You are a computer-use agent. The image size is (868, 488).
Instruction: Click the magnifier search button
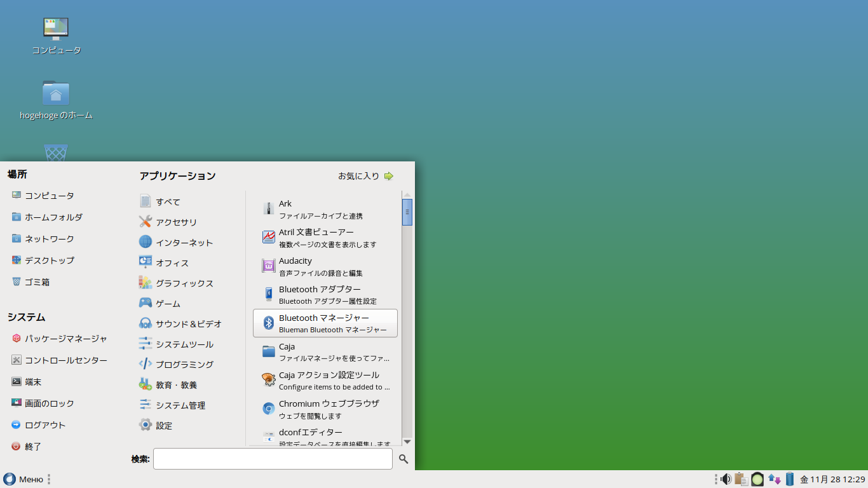[x=403, y=459]
